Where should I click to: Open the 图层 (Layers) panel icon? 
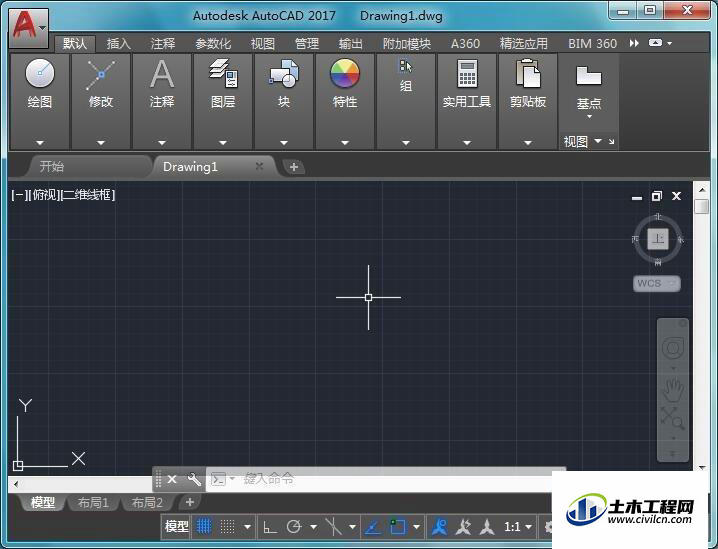(223, 73)
